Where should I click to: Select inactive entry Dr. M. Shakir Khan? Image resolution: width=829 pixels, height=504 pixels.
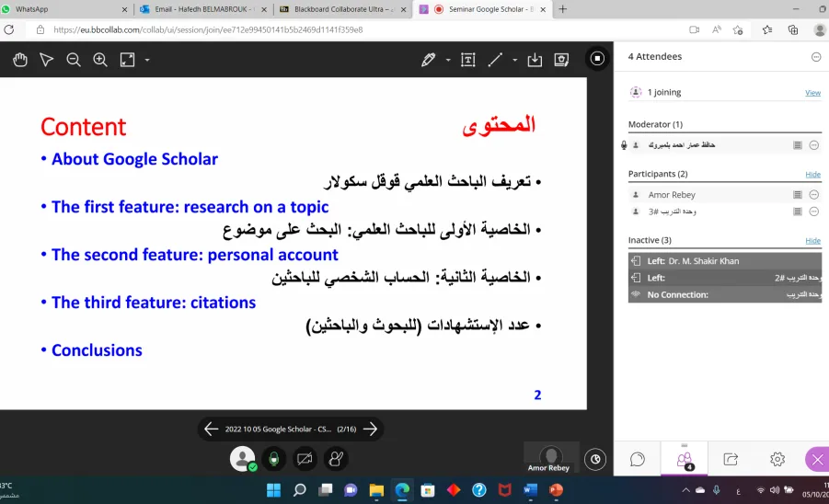(724, 261)
